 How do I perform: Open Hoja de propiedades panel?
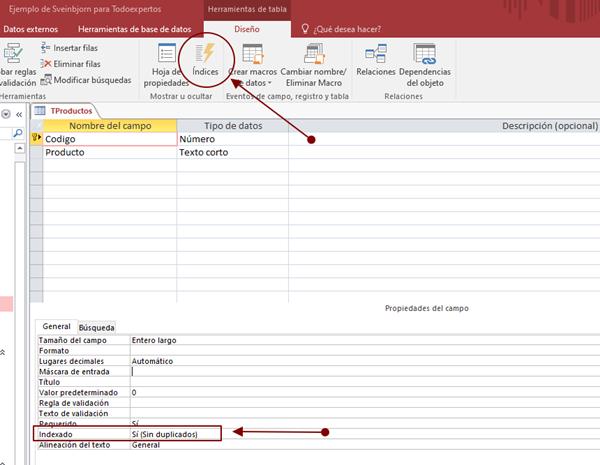(x=164, y=62)
